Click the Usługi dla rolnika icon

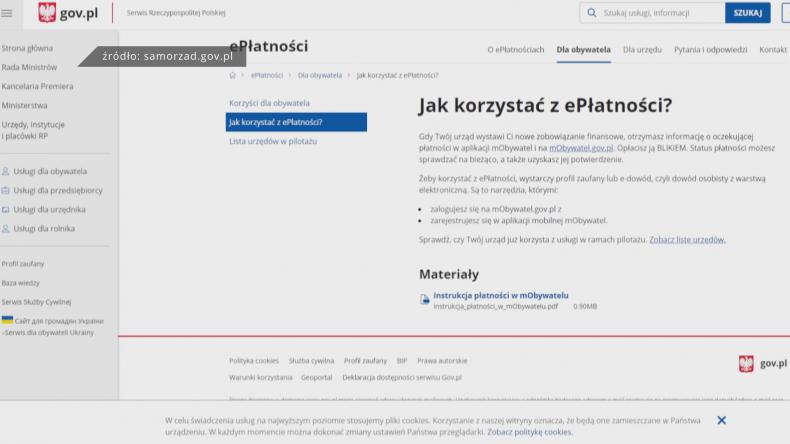point(6,229)
